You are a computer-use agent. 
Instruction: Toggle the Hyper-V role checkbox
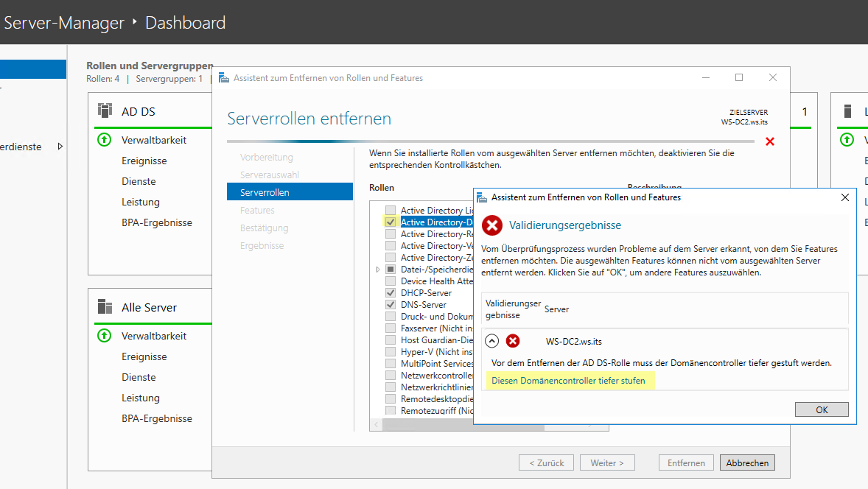point(391,351)
